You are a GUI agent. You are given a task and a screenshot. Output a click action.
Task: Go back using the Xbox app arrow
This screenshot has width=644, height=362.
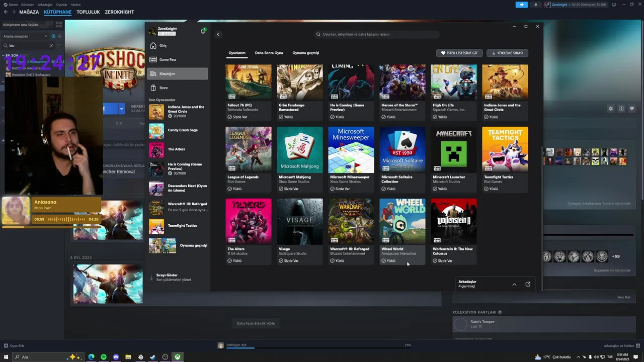point(218,34)
